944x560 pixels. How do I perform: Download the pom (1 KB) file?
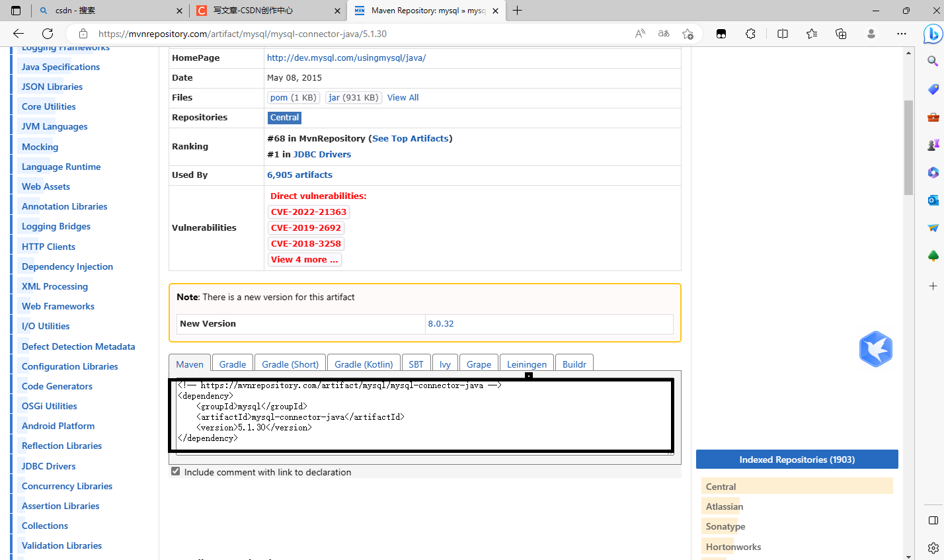click(x=294, y=97)
